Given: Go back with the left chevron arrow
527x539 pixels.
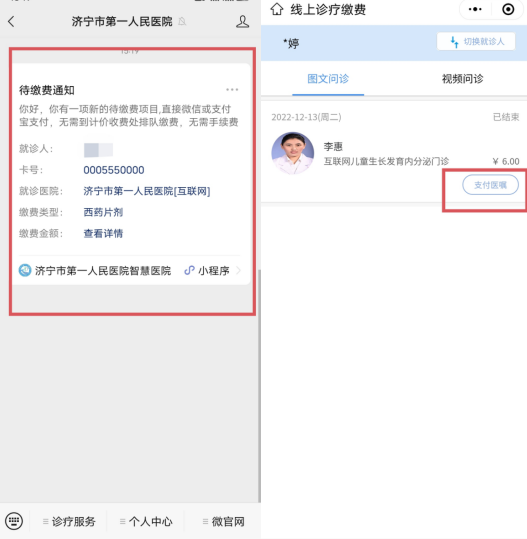Looking at the screenshot, I should coord(11,21).
